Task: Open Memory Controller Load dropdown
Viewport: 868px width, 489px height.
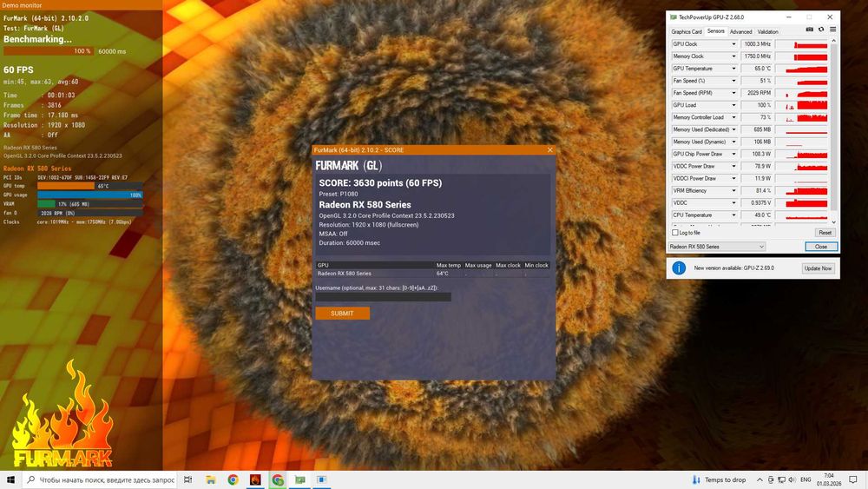Action: coord(734,117)
